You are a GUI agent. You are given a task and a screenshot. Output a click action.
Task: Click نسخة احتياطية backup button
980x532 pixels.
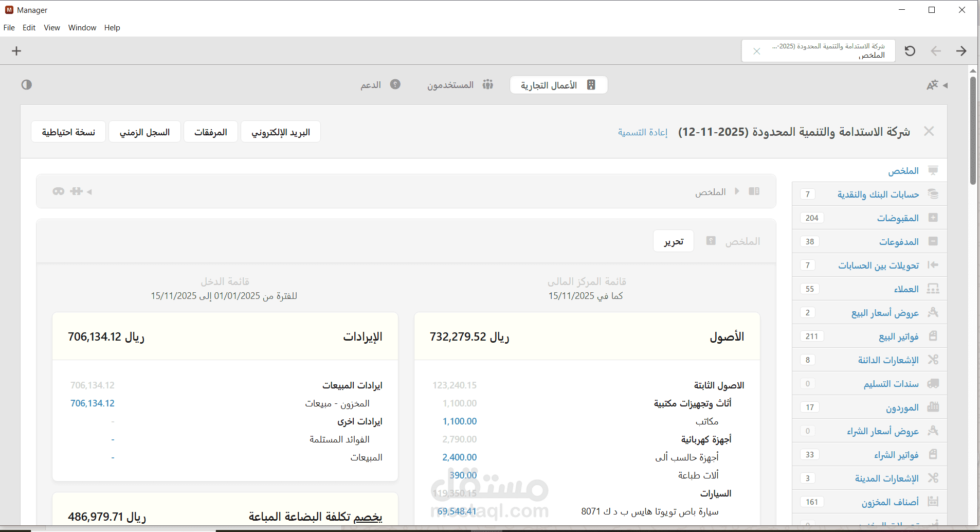[68, 132]
